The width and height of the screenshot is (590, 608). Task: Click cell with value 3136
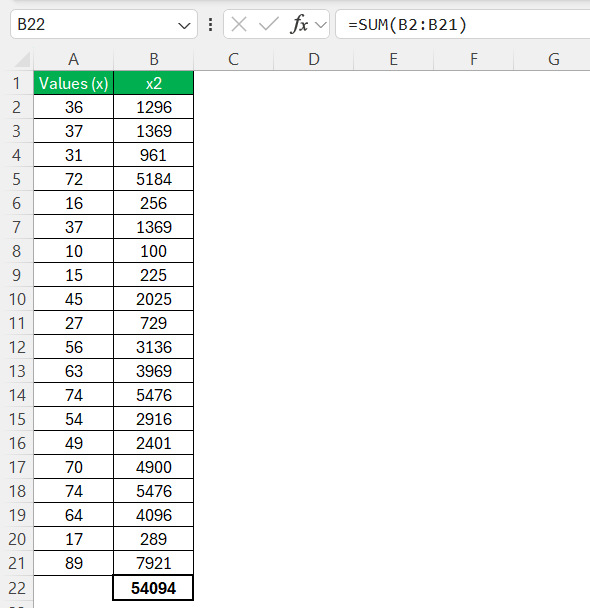click(154, 347)
